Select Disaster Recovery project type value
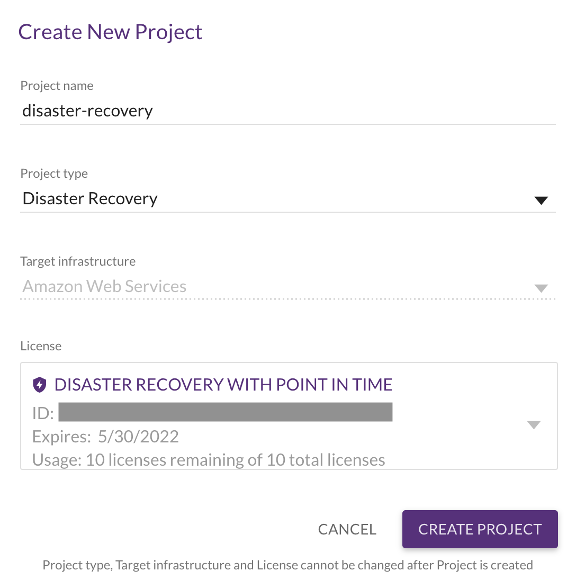This screenshot has height=580, width=576. (x=90, y=199)
